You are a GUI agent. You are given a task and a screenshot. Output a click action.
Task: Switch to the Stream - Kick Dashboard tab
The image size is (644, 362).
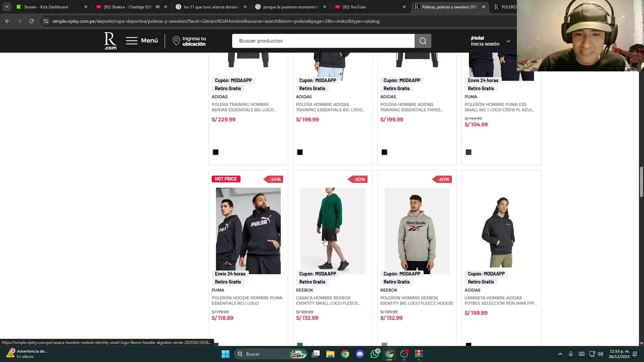(46, 7)
